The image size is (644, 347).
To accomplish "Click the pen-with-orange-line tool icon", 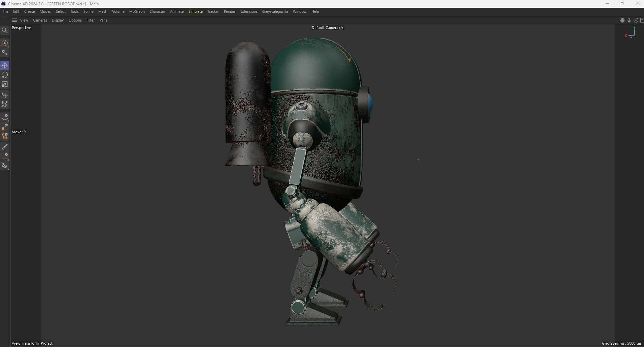I will [x=5, y=156].
